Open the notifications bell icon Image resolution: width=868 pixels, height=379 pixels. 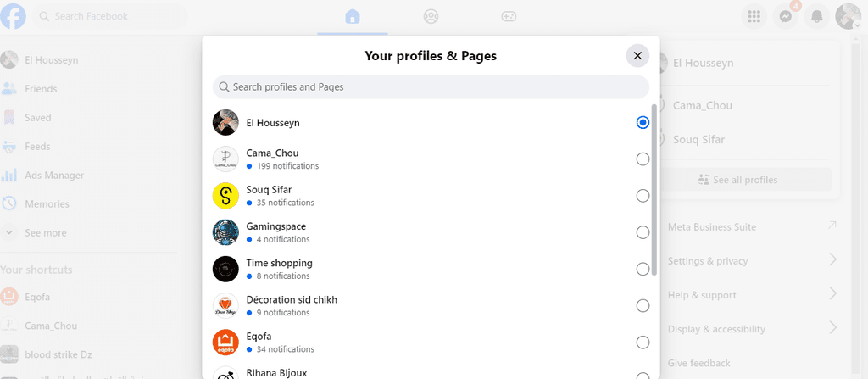(x=816, y=17)
